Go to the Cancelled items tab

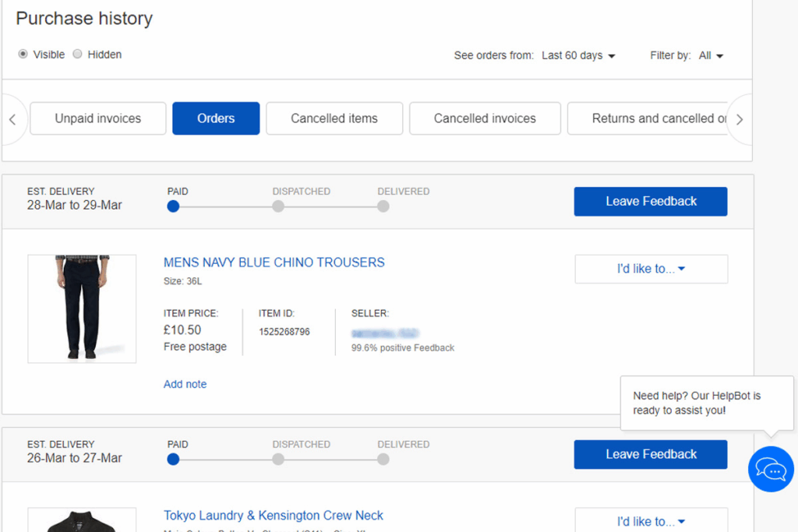point(334,118)
